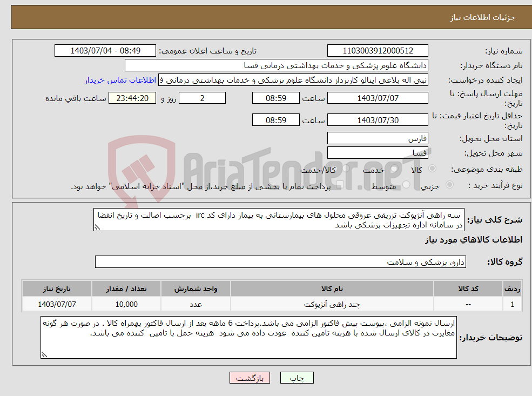The height and width of the screenshot is (396, 532).
Task: Click the price validity time field 08:59
Action: coord(276,120)
